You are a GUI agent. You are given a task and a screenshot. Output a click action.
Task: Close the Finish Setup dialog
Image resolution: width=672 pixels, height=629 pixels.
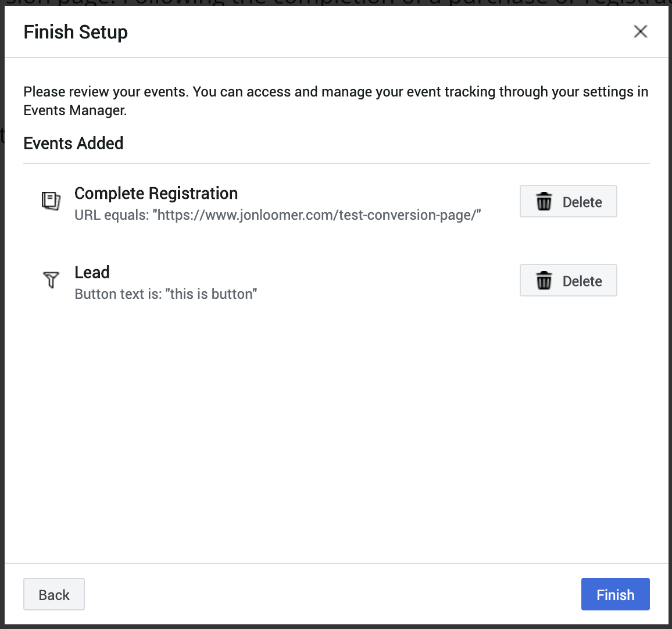(x=640, y=31)
